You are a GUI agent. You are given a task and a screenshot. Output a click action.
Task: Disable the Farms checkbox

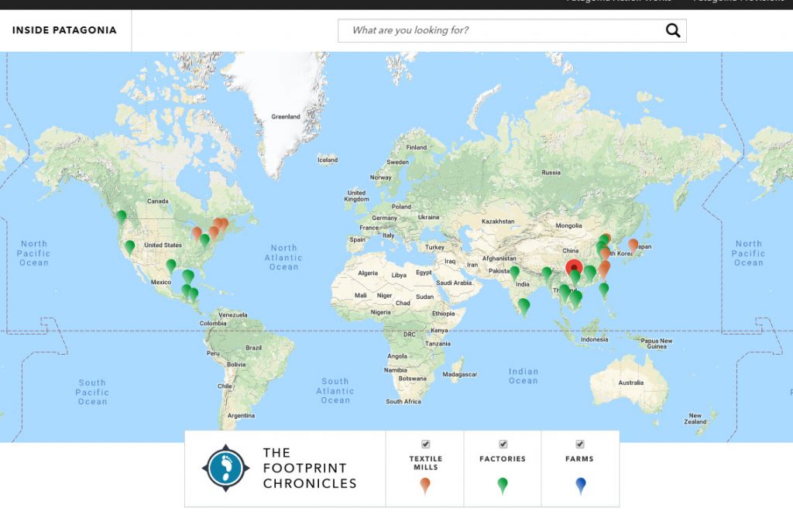point(580,443)
